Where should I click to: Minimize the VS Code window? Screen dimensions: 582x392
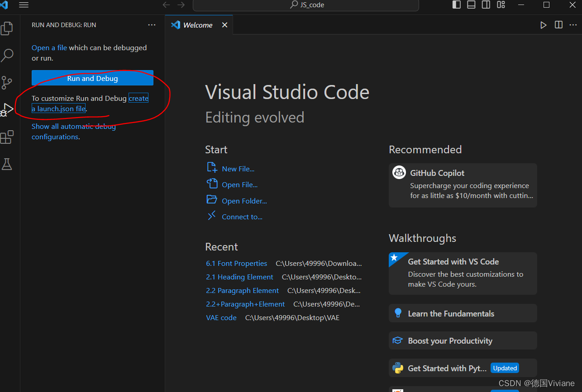coord(521,5)
